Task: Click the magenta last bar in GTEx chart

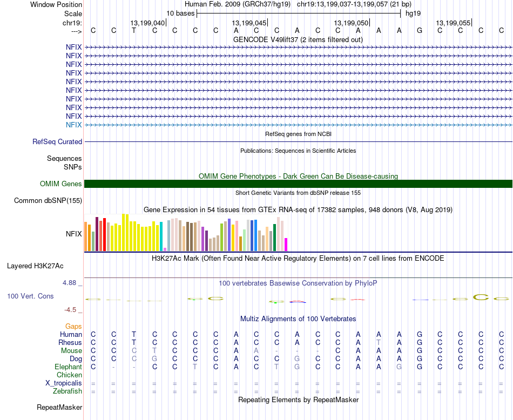Action: click(286, 245)
